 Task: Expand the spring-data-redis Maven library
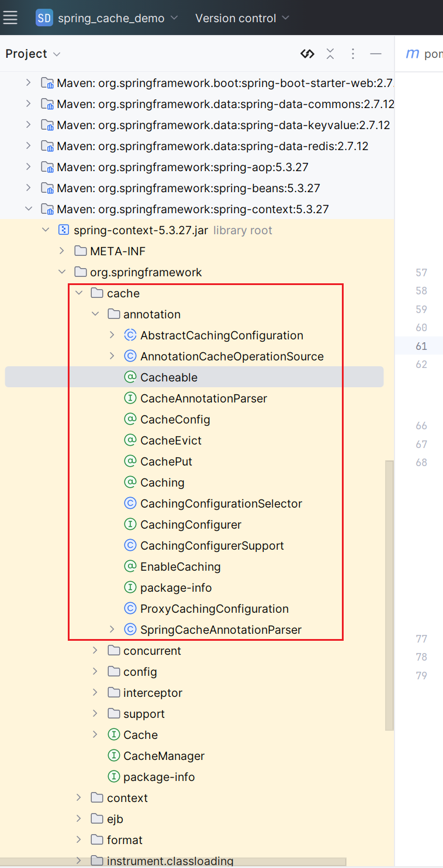pos(28,146)
